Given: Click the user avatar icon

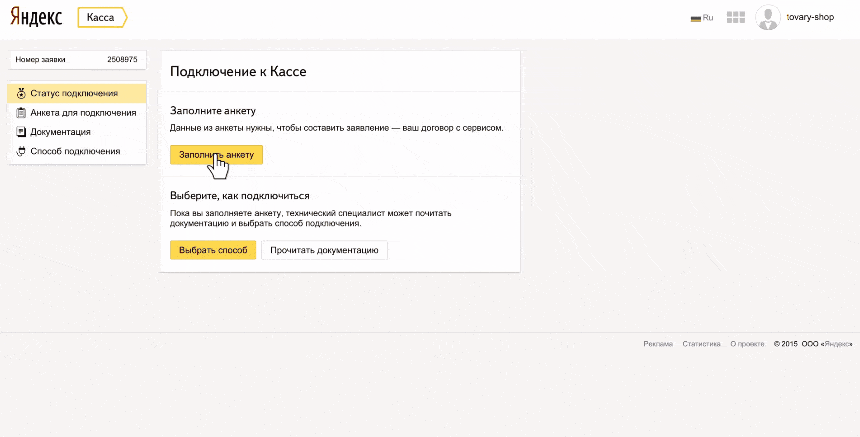Looking at the screenshot, I should coord(768,17).
